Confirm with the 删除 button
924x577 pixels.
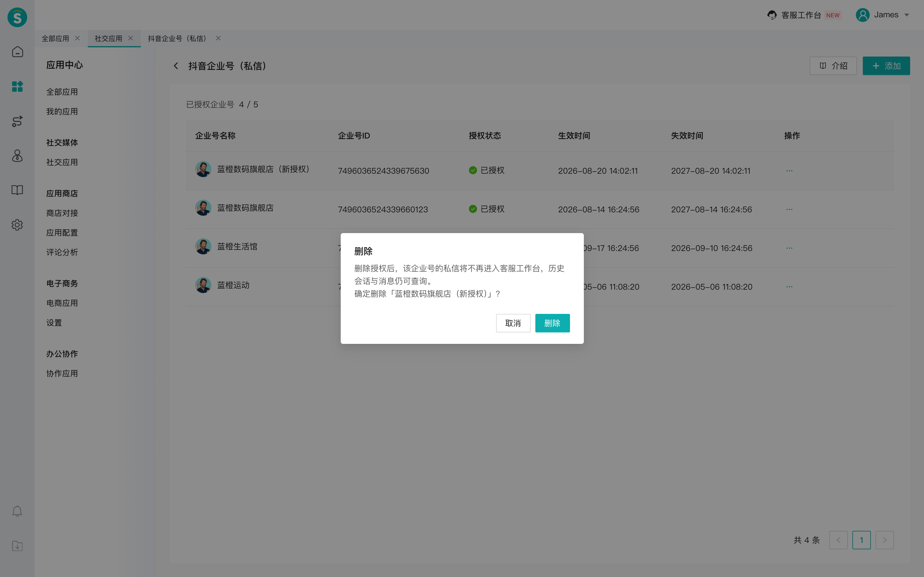552,323
